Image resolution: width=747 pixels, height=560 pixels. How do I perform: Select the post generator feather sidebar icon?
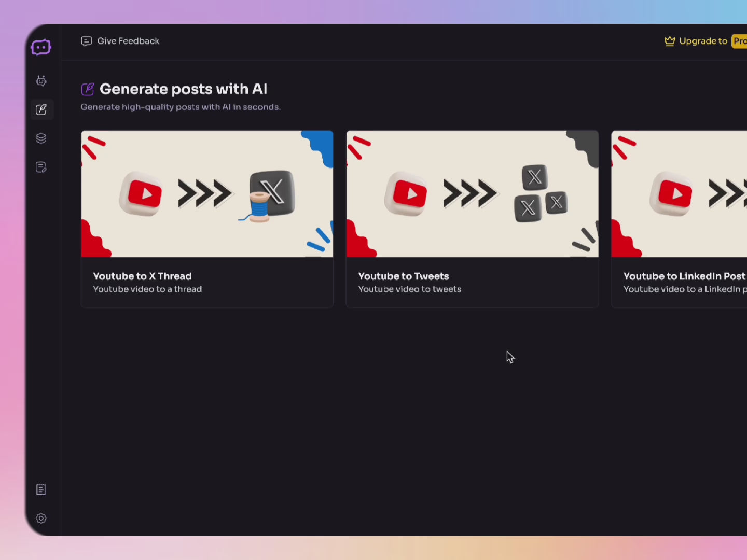41,110
